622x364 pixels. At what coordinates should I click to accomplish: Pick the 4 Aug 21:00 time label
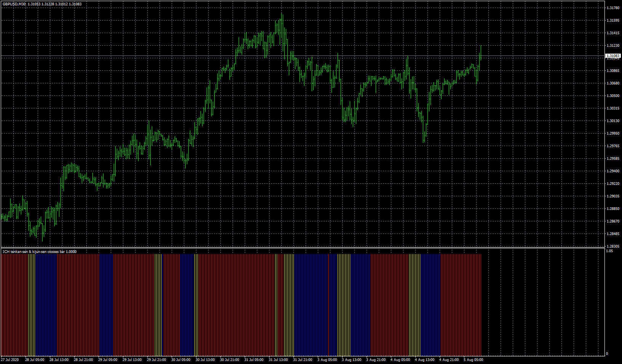449,360
